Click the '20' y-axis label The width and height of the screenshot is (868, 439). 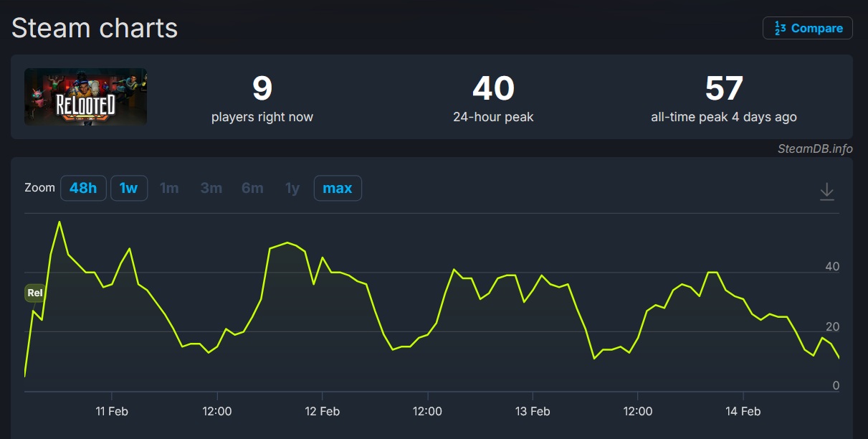coord(832,327)
